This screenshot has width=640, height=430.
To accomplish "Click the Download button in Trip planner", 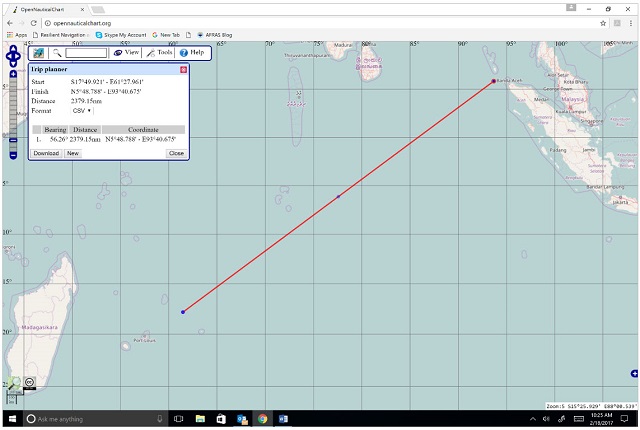I will point(46,153).
